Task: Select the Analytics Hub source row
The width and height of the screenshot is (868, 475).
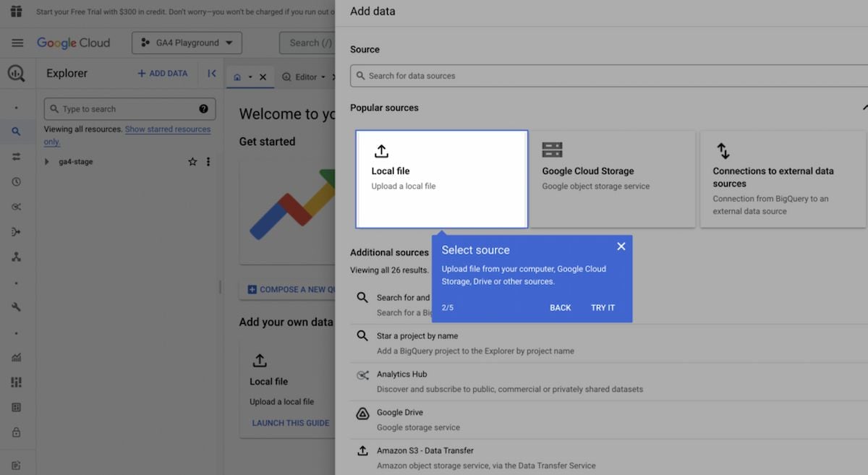Action: pyautogui.click(x=609, y=381)
